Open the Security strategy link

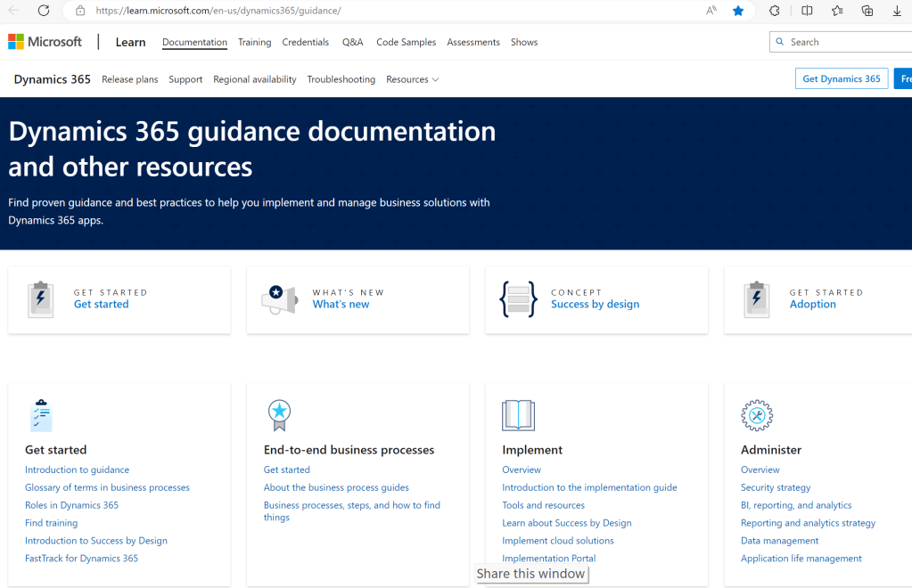(x=776, y=487)
